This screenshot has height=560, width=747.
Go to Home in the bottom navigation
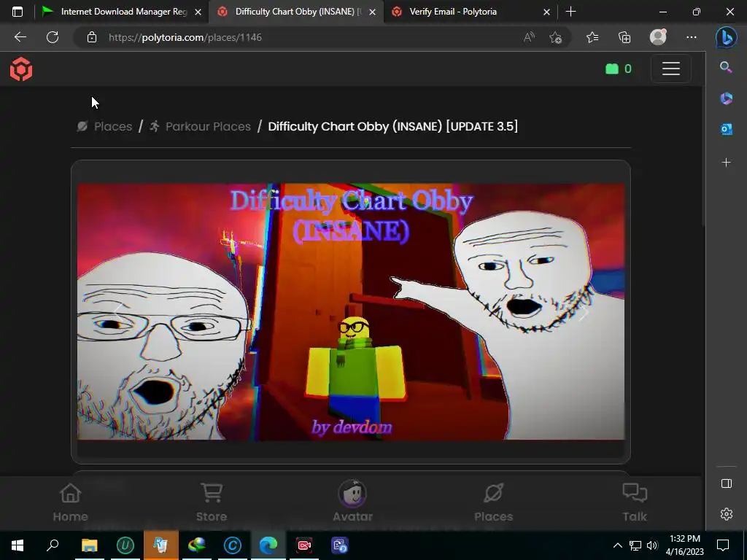(71, 502)
